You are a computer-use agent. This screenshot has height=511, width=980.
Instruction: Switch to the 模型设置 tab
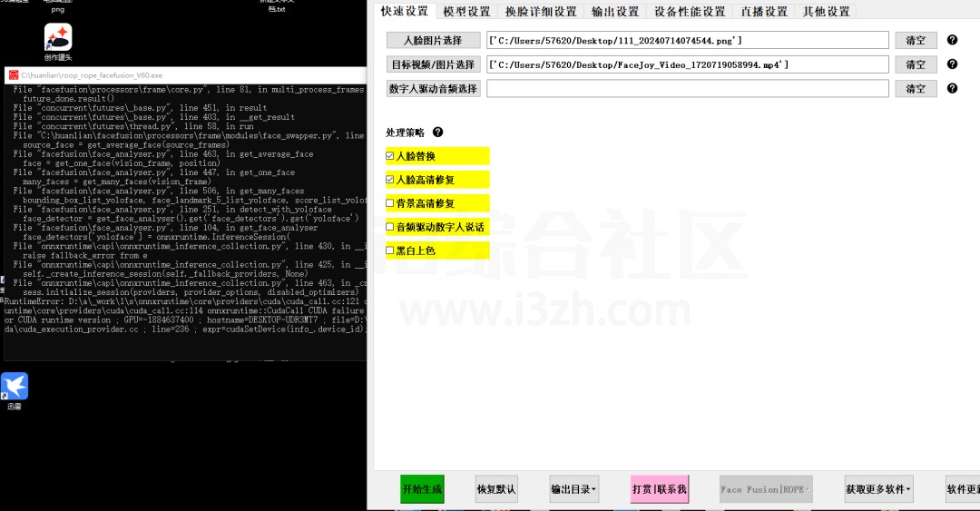coord(467,11)
